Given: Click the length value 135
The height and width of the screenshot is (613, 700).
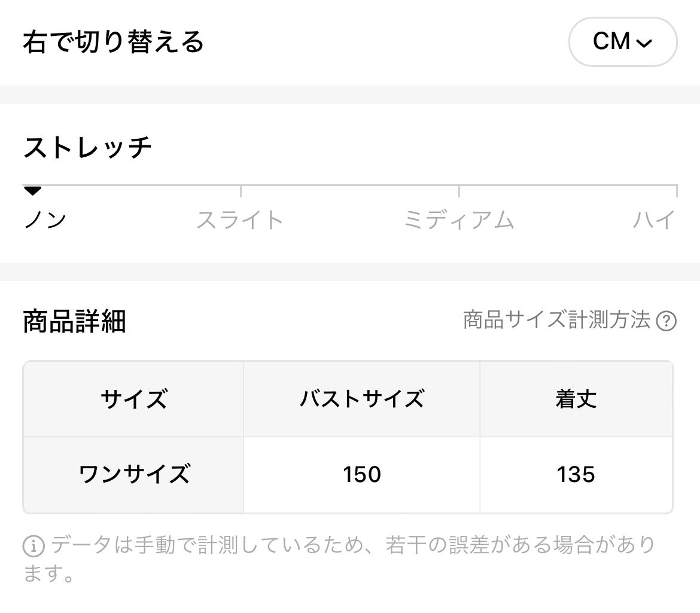Looking at the screenshot, I should tap(576, 475).
